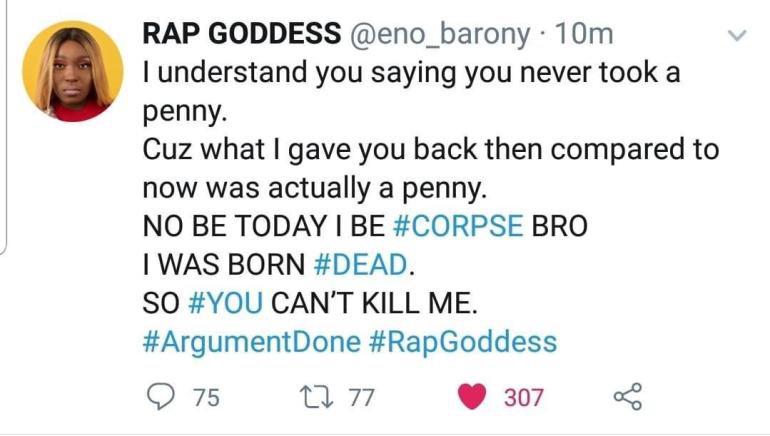Click the 307 likes count
This screenshot has height=436, width=770.
click(524, 397)
